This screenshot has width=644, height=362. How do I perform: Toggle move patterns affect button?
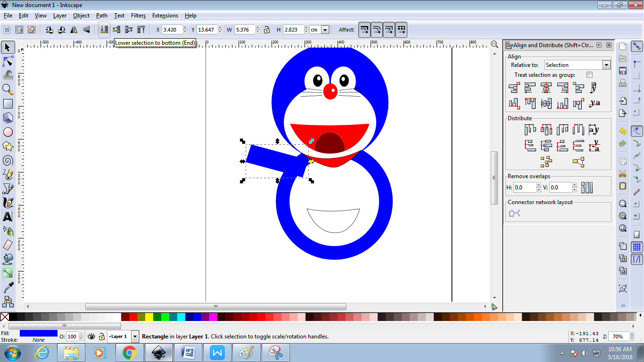point(401,30)
